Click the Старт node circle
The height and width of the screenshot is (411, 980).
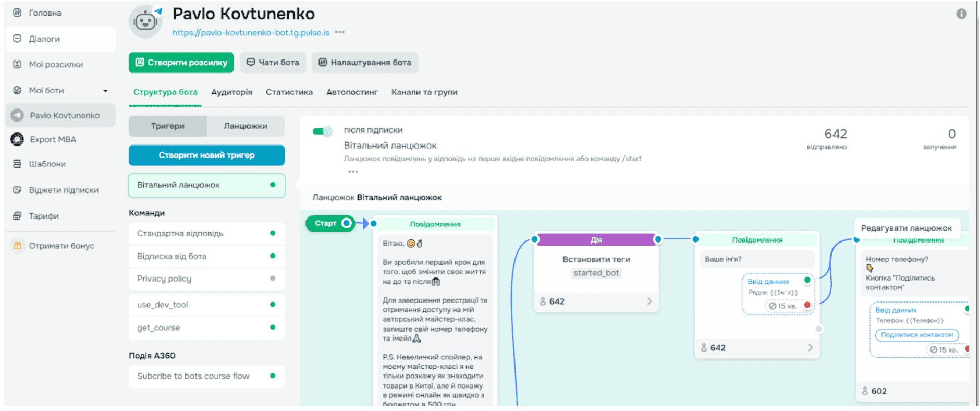[x=346, y=223]
